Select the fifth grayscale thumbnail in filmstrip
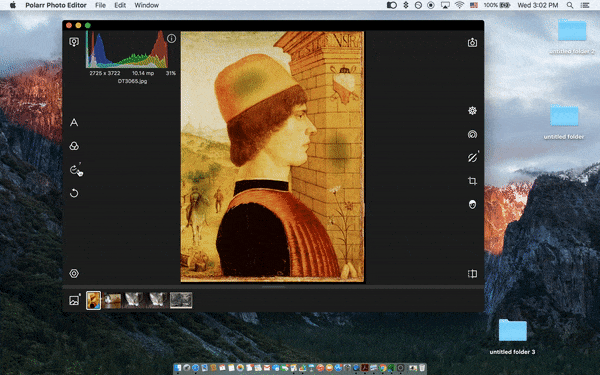Screen dimensions: 600x375 pyautogui.click(x=181, y=300)
